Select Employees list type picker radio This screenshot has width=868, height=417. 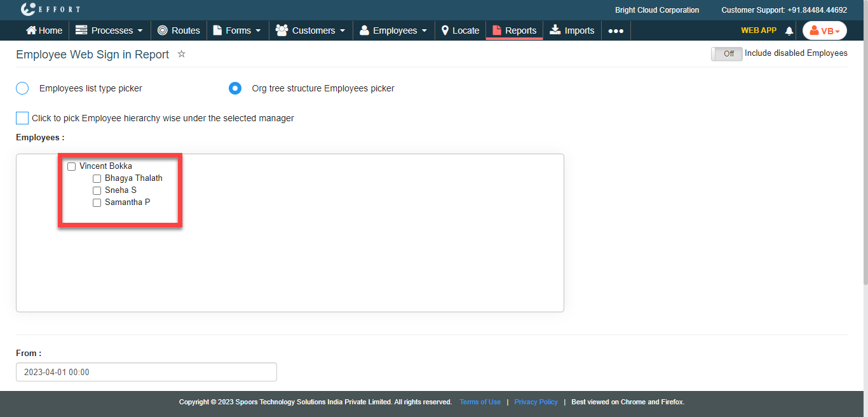pyautogui.click(x=22, y=88)
